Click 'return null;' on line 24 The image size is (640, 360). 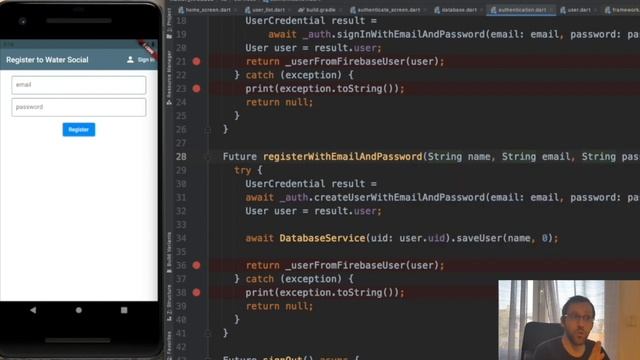[279, 102]
